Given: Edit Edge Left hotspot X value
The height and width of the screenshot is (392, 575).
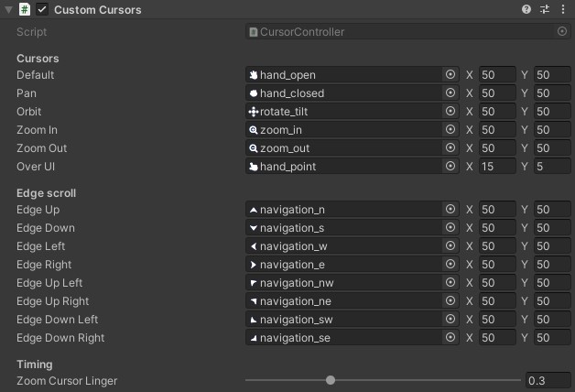Looking at the screenshot, I should (x=497, y=246).
